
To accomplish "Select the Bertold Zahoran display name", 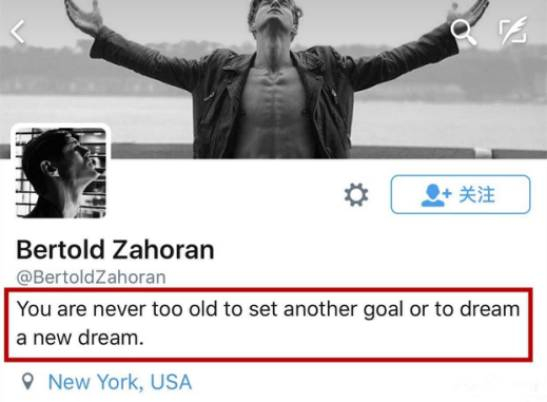I will click(x=115, y=250).
